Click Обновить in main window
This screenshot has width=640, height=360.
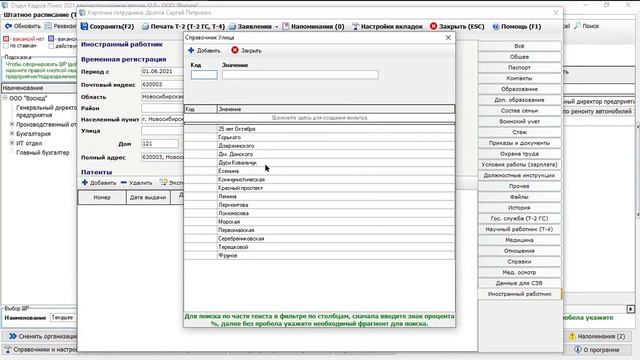[x=23, y=26]
